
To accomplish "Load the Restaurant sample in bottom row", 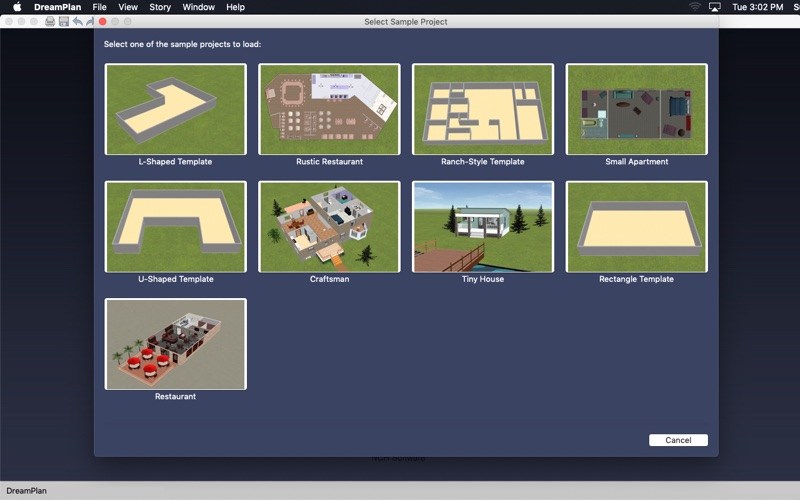I will tap(175, 344).
